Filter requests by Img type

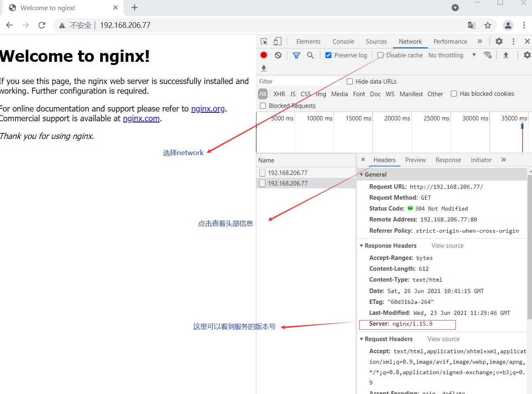tap(321, 94)
